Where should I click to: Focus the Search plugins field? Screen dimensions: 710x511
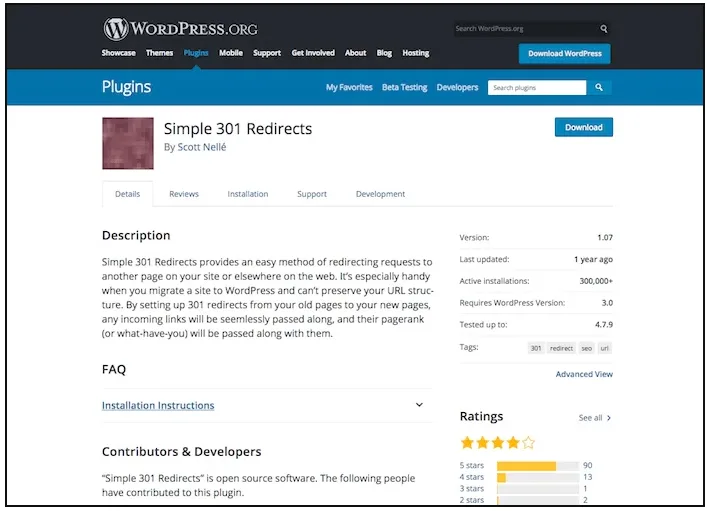pyautogui.click(x=537, y=87)
